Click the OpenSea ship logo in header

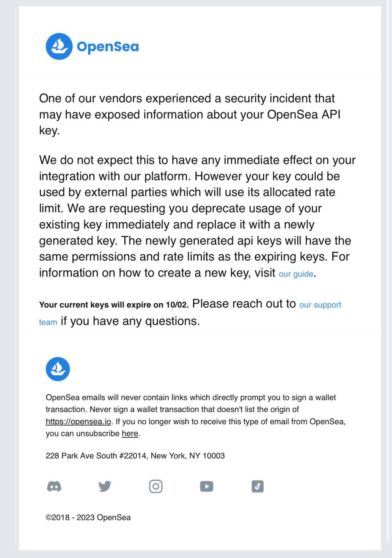click(59, 46)
